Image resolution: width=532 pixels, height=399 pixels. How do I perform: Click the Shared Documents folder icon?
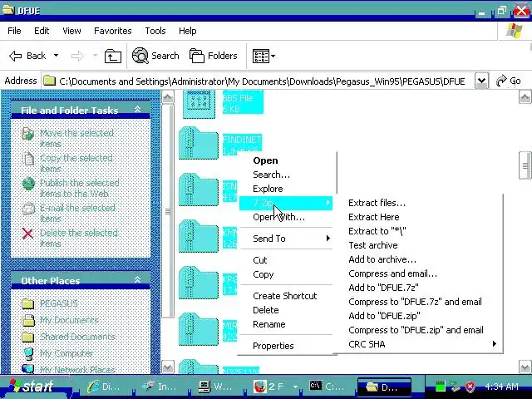[27, 337]
